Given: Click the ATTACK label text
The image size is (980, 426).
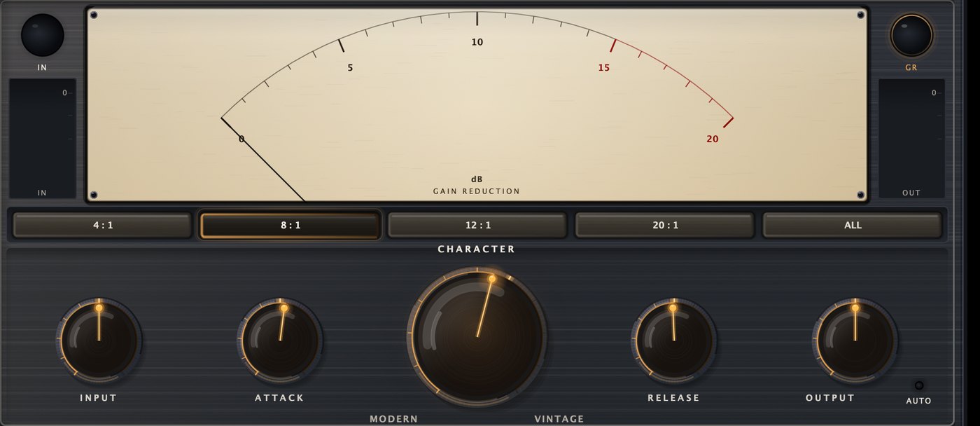Looking at the screenshot, I should tap(280, 397).
